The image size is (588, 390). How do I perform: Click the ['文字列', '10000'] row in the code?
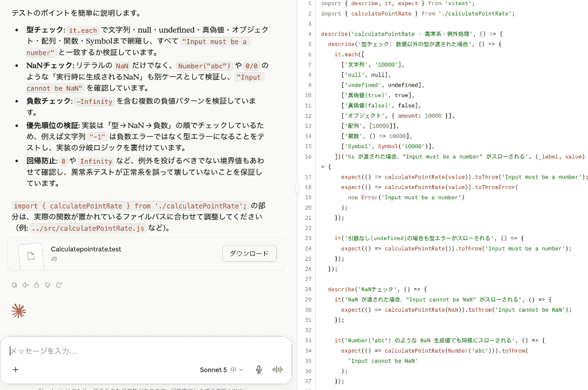pyautogui.click(x=373, y=64)
